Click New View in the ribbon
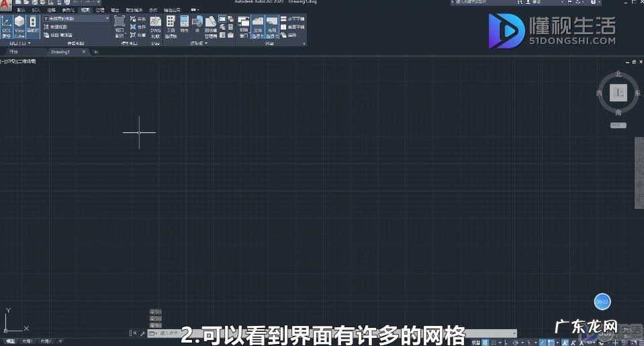Image resolution: width=644 pixels, height=346 pixels. coord(56,27)
